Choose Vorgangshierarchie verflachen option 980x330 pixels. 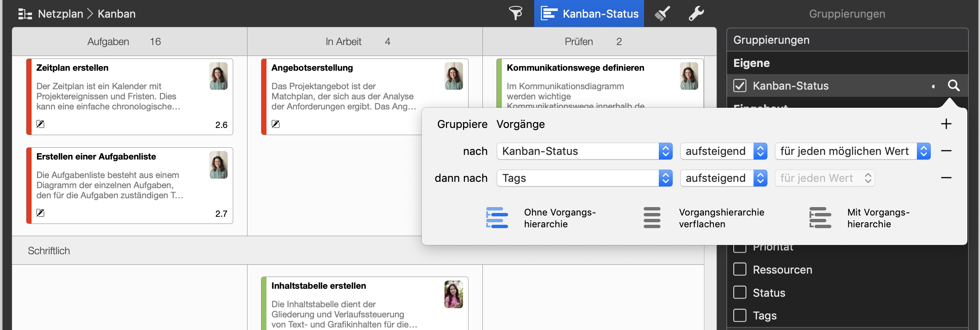pyautogui.click(x=652, y=218)
